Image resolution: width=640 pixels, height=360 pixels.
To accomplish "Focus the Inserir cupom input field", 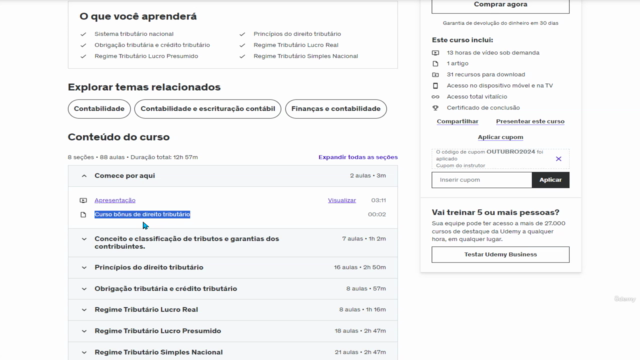I will 482,180.
